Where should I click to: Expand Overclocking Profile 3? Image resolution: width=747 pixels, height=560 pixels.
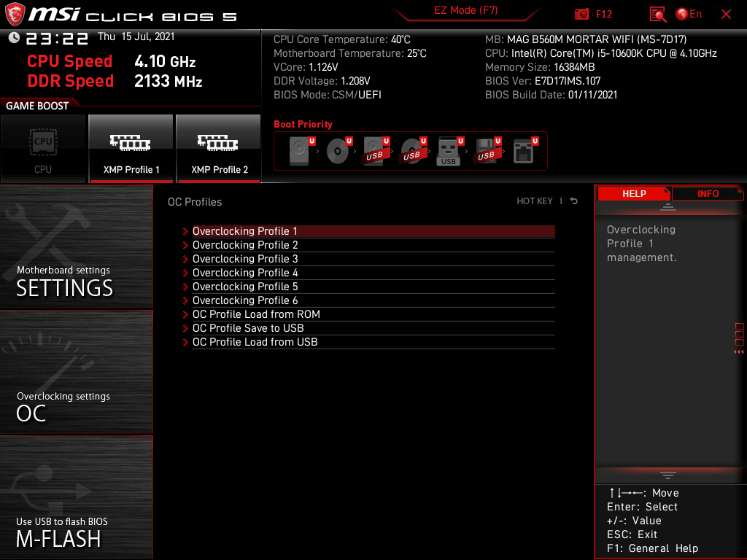click(x=245, y=259)
